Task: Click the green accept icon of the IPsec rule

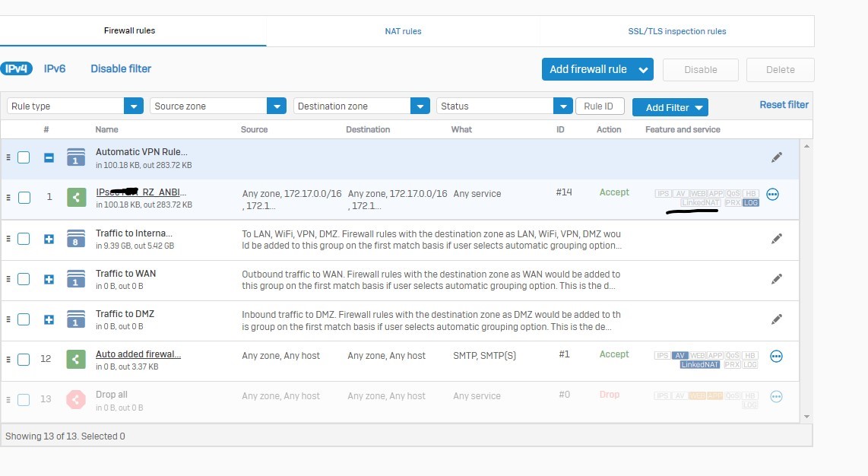Action: [77, 197]
